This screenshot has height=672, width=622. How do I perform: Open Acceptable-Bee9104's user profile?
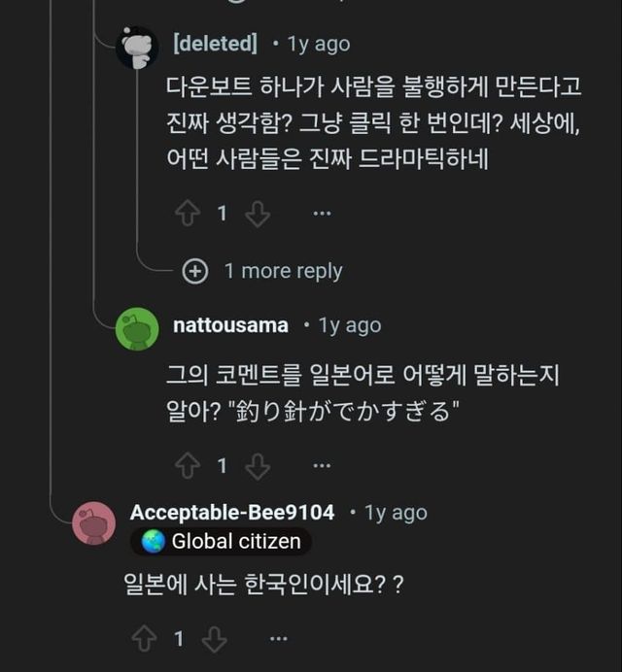(x=231, y=512)
